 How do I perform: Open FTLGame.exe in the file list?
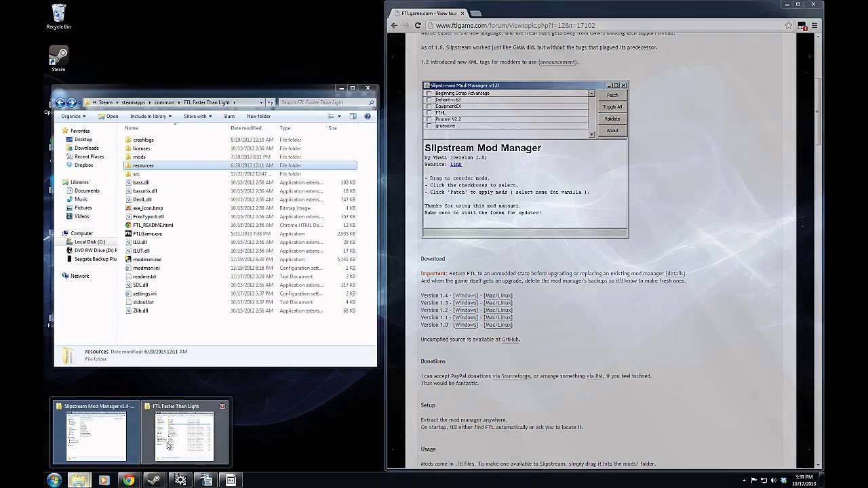click(147, 234)
